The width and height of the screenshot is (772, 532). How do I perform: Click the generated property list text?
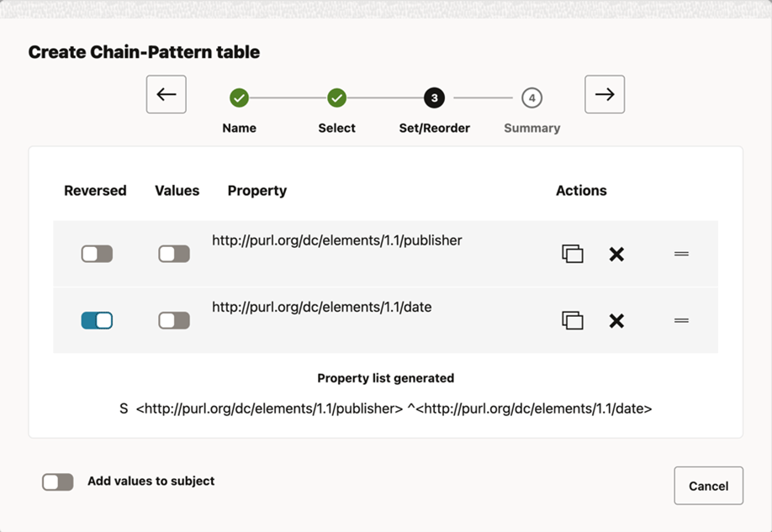386,409
